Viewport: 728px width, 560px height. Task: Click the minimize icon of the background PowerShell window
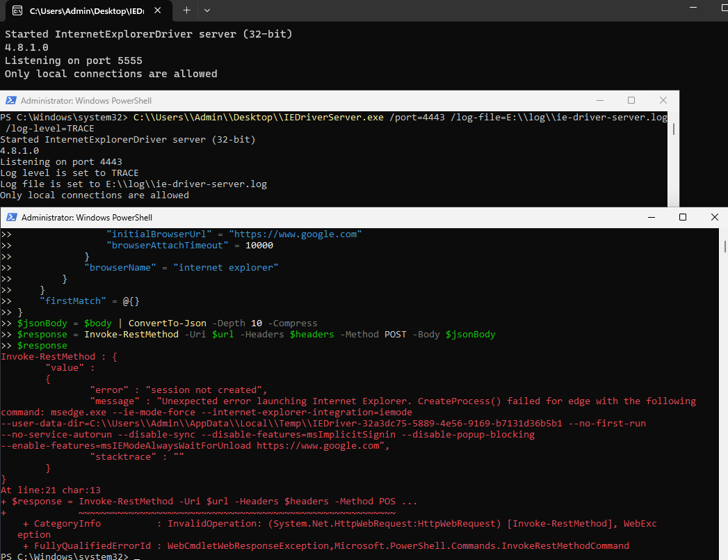tap(599, 100)
